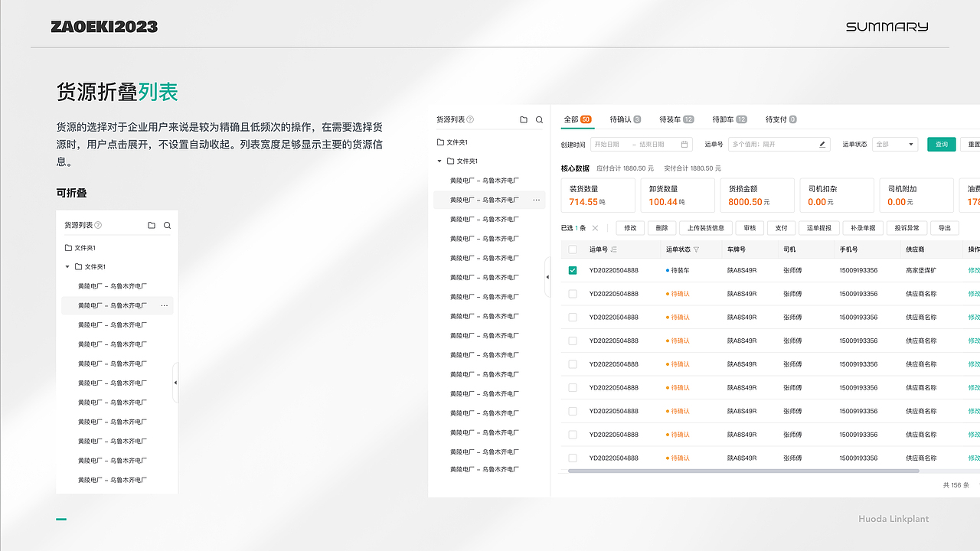The image size is (980, 551).
Task: Click the 司机附加 data card
Action: [916, 195]
